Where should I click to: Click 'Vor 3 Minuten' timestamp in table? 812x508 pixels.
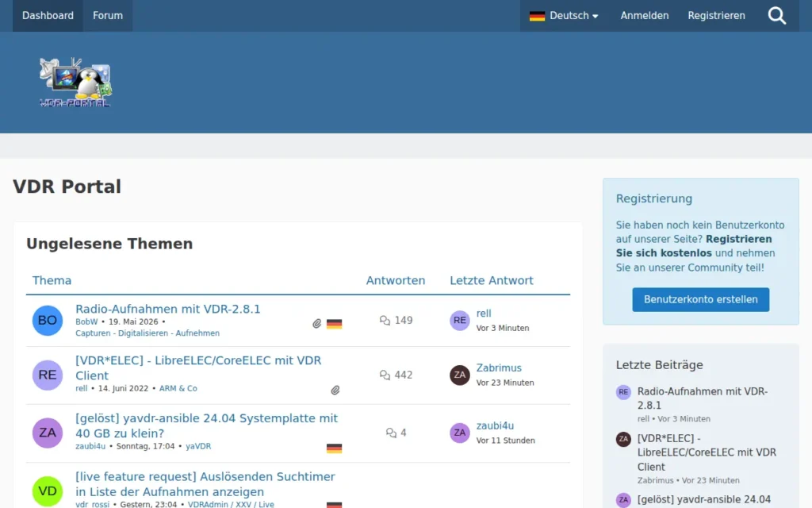pyautogui.click(x=502, y=328)
